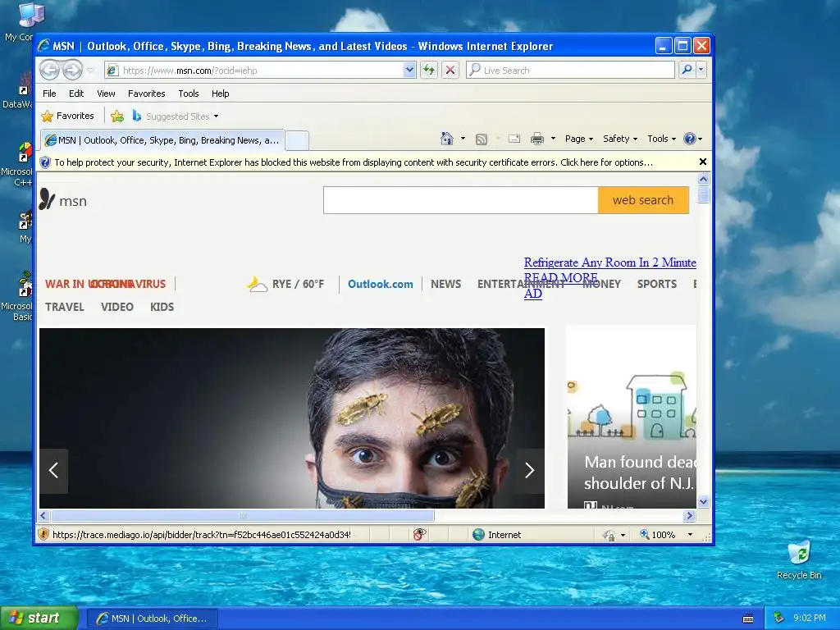Click the Home page icon
840x630 pixels.
pyautogui.click(x=447, y=139)
